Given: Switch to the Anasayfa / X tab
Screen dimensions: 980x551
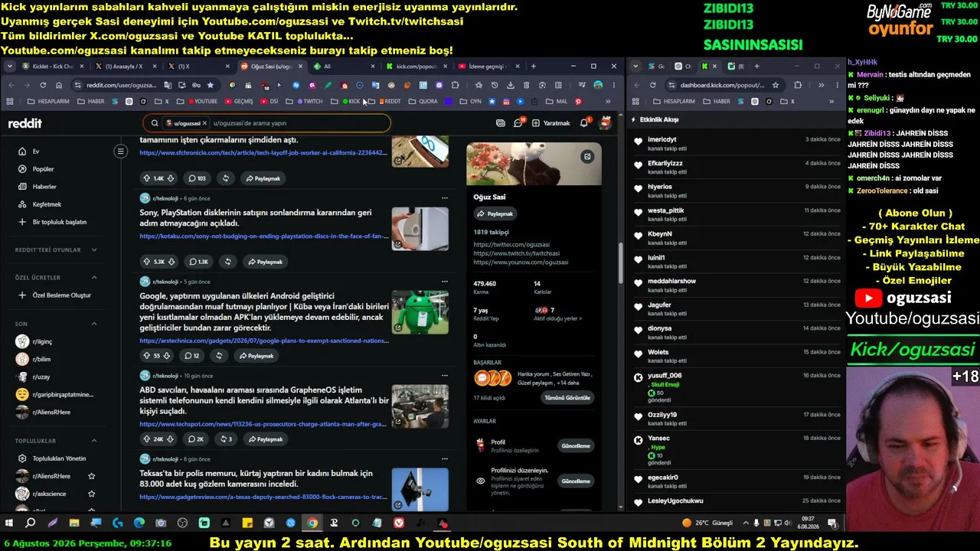Looking at the screenshot, I should coord(121,67).
